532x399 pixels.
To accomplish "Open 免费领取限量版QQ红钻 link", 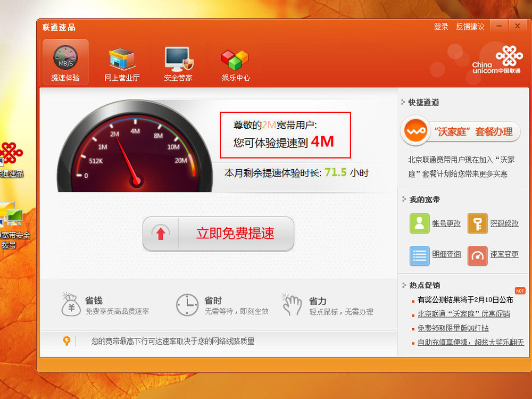I will (x=453, y=328).
